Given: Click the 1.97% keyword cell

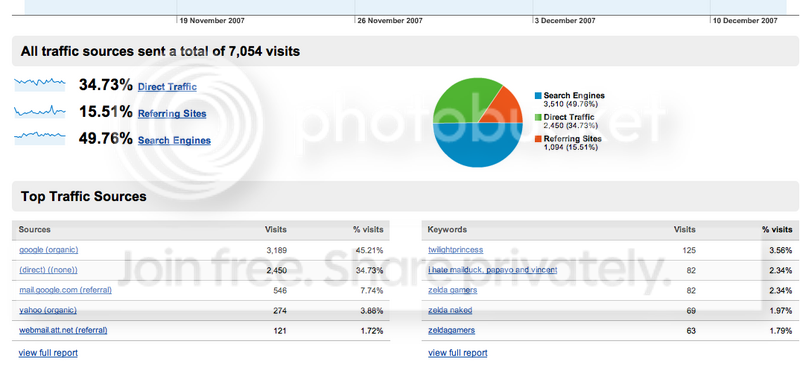Looking at the screenshot, I should [x=781, y=311].
